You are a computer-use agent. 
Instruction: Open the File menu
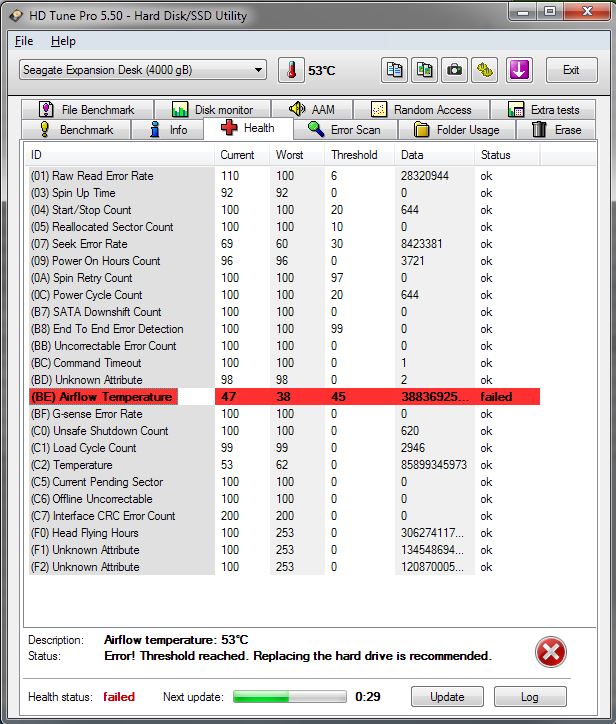click(x=24, y=41)
